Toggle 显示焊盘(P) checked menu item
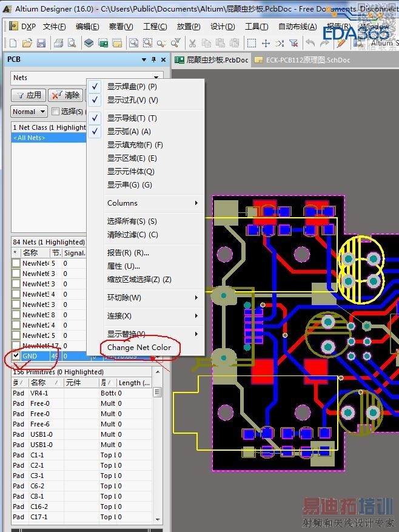This screenshot has height=532, width=399. click(x=147, y=87)
